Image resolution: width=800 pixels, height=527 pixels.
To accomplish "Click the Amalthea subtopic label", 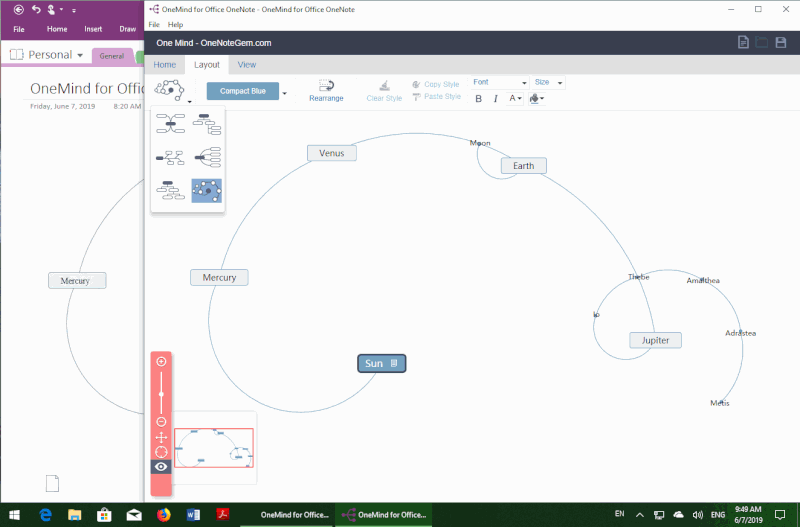I will click(703, 280).
